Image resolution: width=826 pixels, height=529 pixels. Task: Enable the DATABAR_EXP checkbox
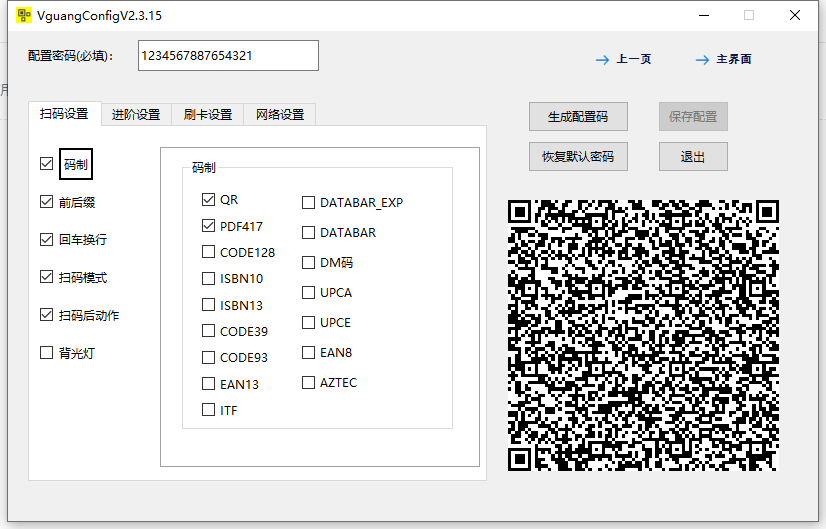[308, 202]
